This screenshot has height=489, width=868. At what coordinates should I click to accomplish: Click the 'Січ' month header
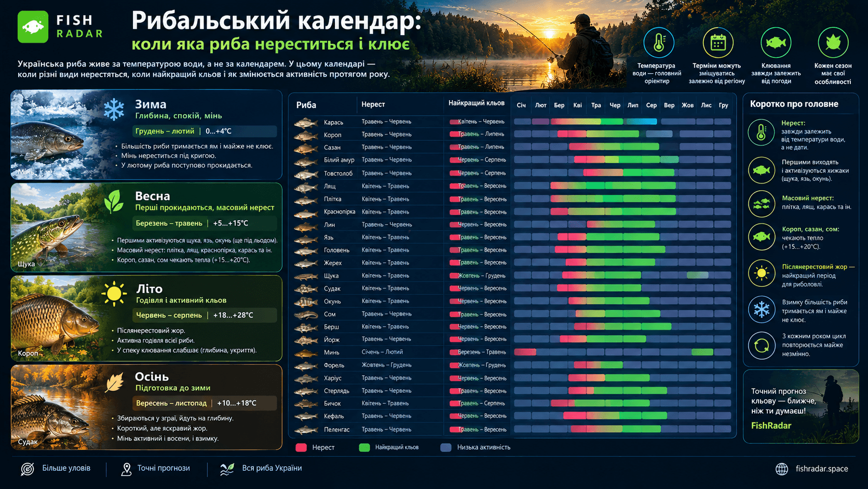(521, 105)
